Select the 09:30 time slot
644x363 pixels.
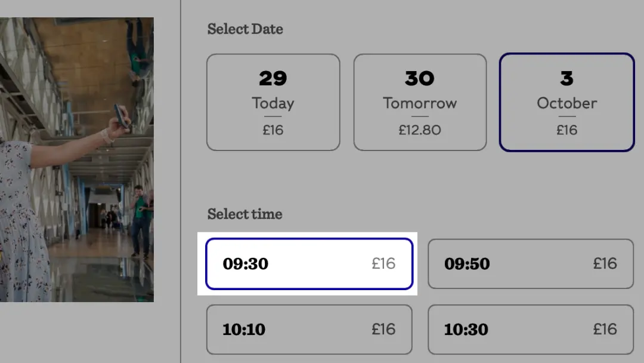pos(309,264)
